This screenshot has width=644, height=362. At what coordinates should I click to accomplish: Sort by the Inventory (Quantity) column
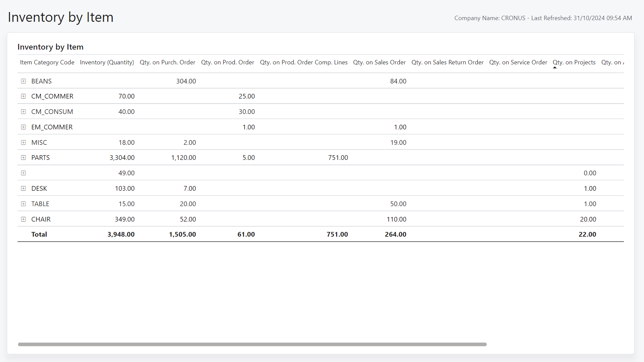click(107, 62)
